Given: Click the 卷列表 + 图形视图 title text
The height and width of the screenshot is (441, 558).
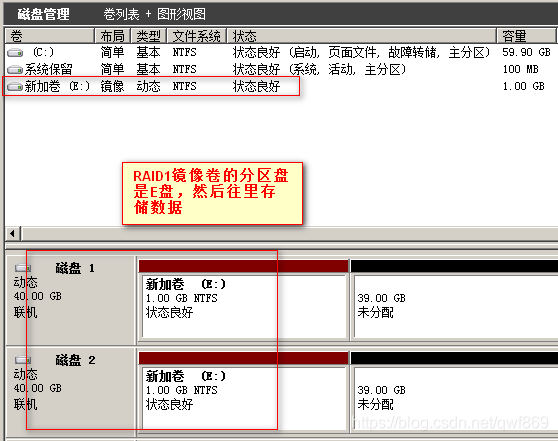Looking at the screenshot, I should 154,15.
